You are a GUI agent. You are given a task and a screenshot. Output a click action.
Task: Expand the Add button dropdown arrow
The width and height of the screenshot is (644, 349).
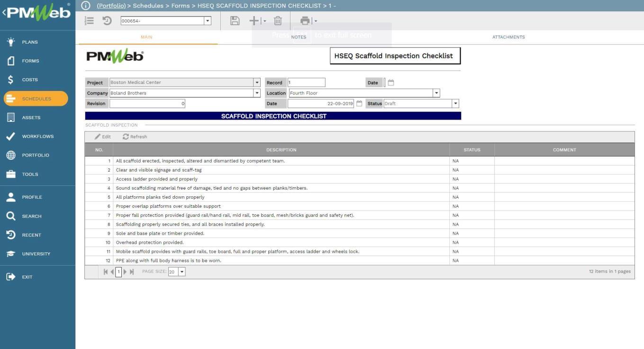point(264,21)
